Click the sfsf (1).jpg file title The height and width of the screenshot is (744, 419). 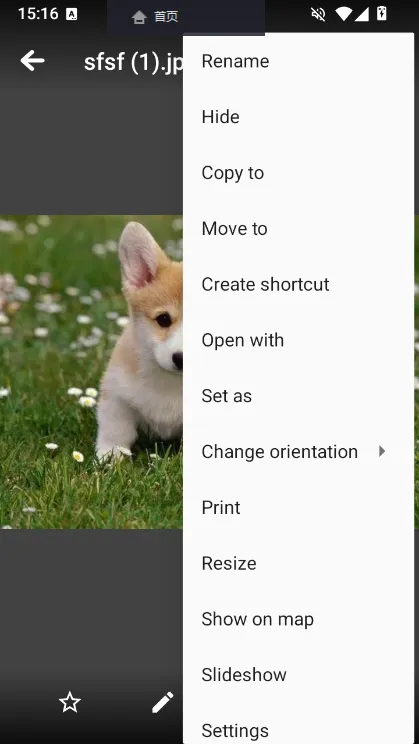pos(133,62)
